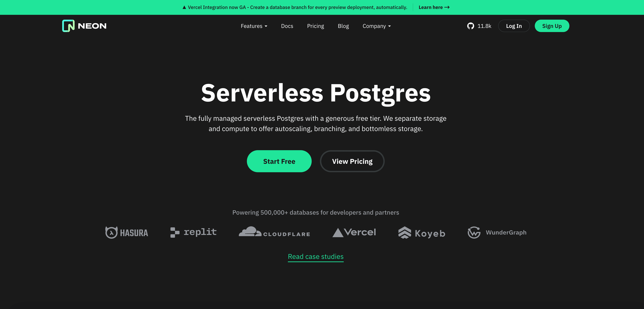This screenshot has width=644, height=309.
Task: Expand the Company dropdown menu
Action: coord(376,26)
